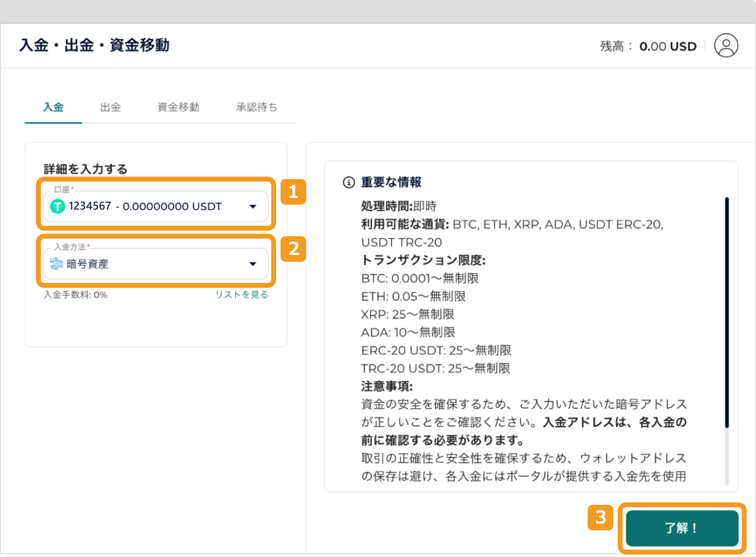This screenshot has width=756, height=557.
Task: Click the crypto network icon beside 暗号資産
Action: [57, 264]
